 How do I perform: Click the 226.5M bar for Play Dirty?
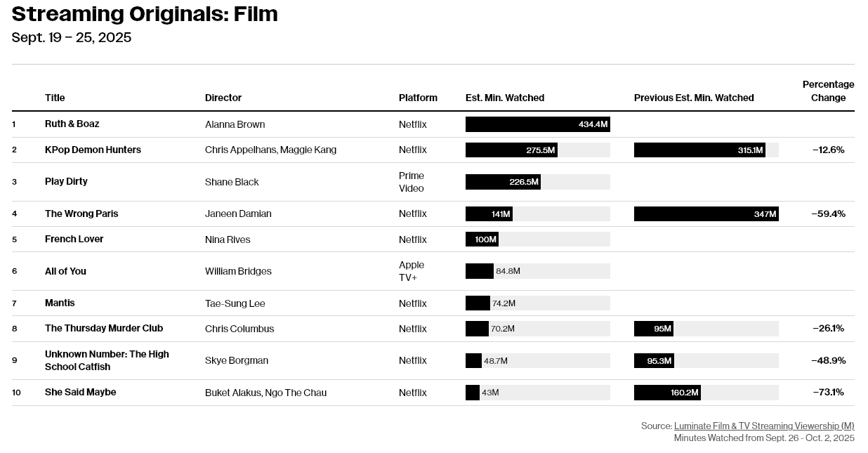[503, 182]
